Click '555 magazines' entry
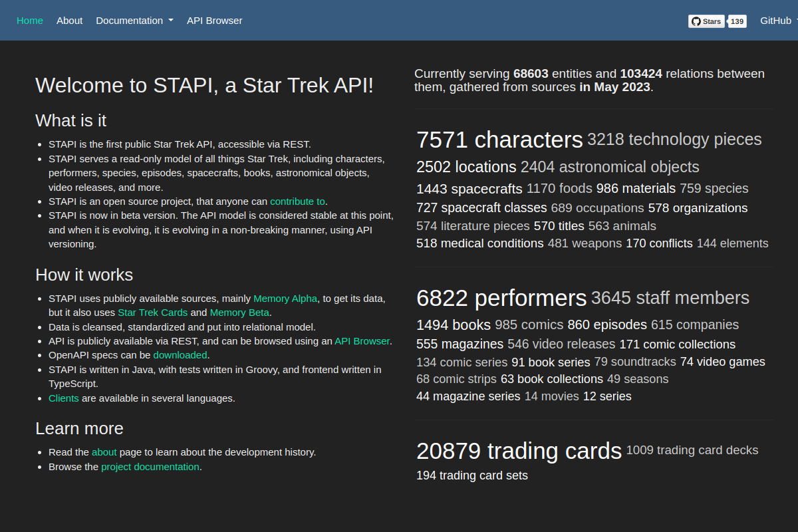The width and height of the screenshot is (798, 532). tap(460, 344)
